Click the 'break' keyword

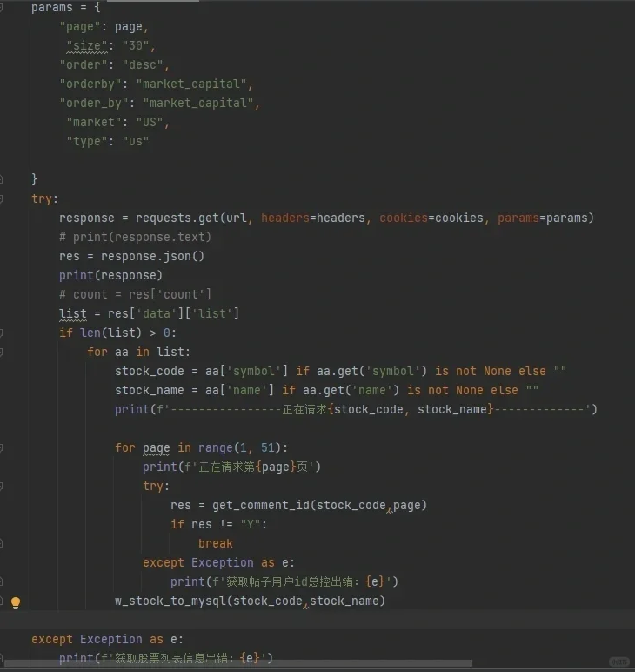[x=216, y=543]
